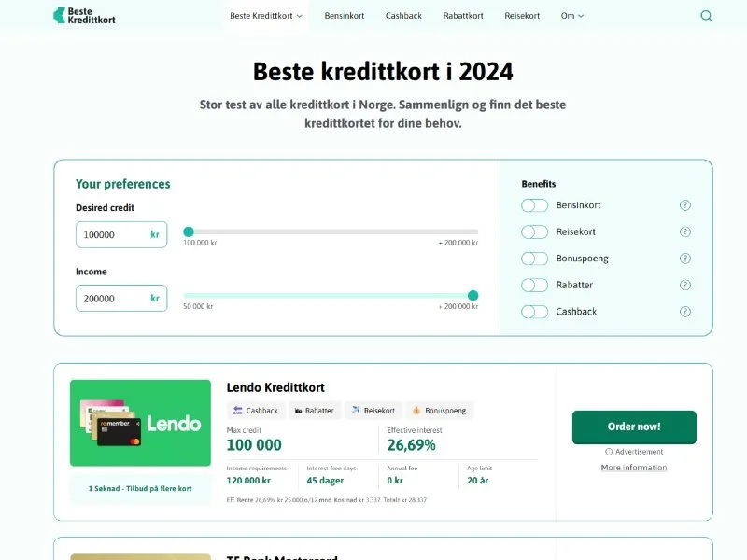
Task: Click the 'Beste kredittkort i 2024' heading
Action: 383,72
